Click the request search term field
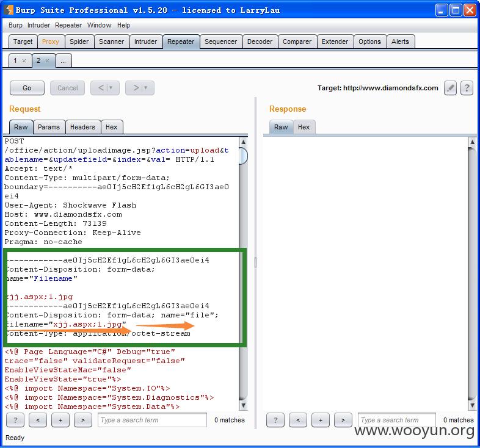This screenshot has width=480, height=448. coord(152,420)
